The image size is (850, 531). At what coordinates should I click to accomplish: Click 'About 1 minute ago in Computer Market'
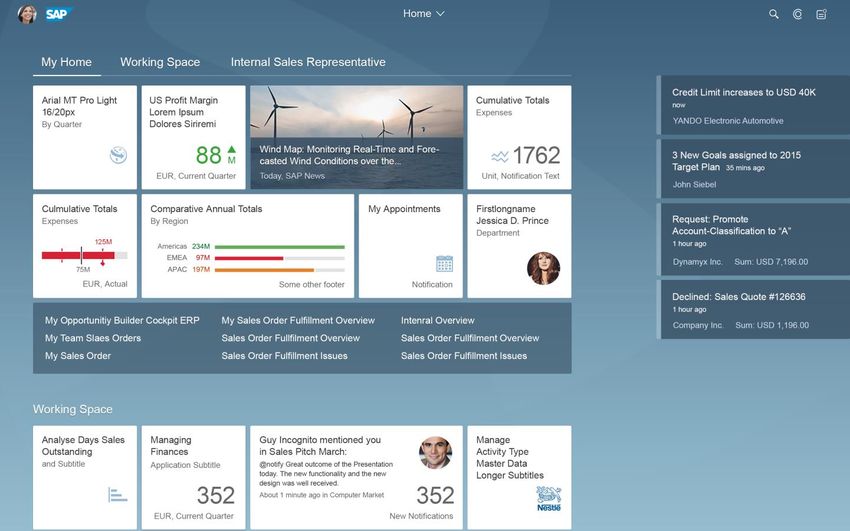(321, 495)
